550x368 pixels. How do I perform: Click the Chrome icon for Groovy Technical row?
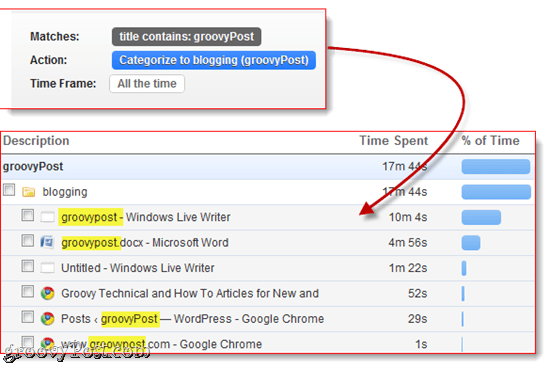pyautogui.click(x=47, y=293)
